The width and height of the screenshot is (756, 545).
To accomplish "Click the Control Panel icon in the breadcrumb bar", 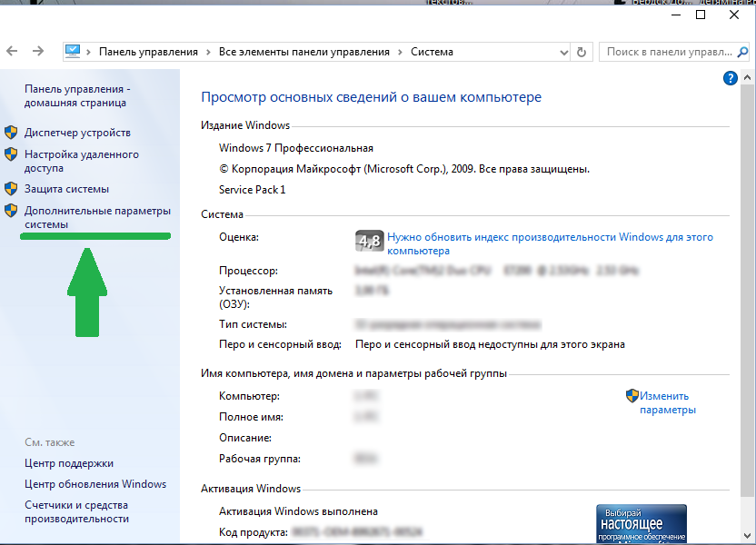I will (x=72, y=52).
